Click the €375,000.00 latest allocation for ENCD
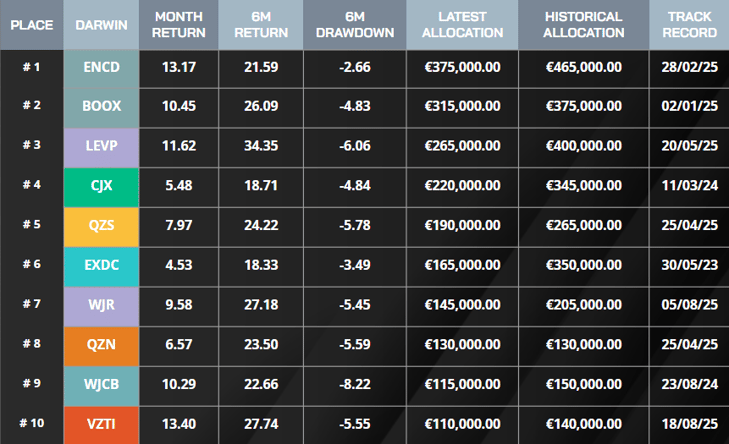Viewport: 729px width, 444px height. point(463,68)
